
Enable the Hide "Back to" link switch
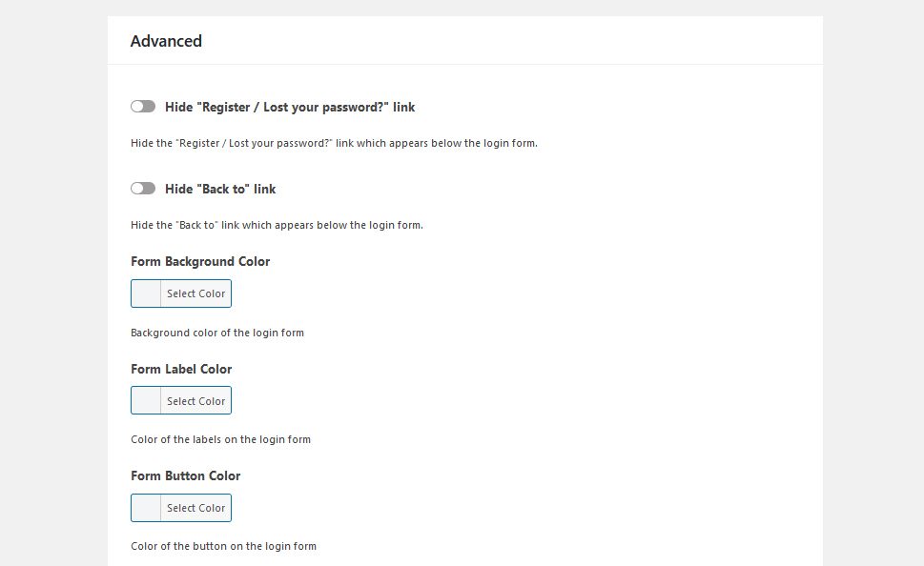[143, 189]
